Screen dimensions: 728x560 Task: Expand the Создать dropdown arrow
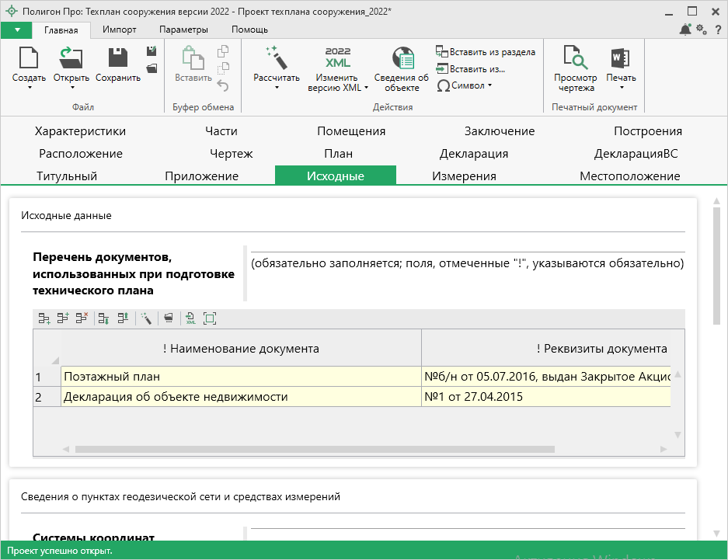click(29, 88)
